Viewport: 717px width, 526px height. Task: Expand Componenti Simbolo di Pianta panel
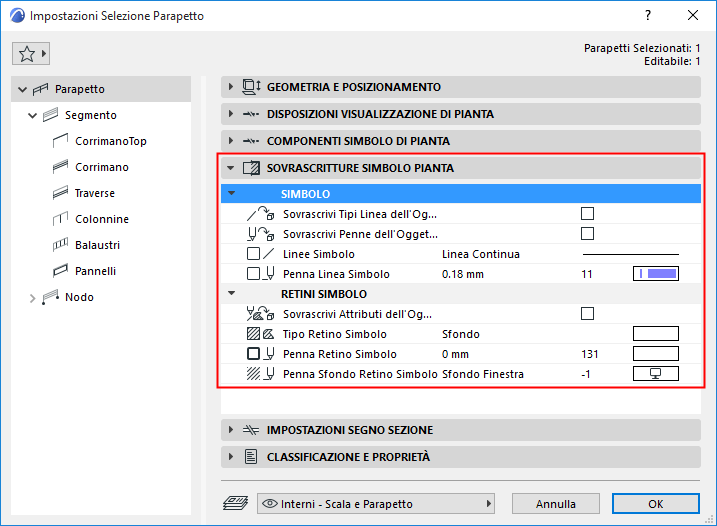[231, 141]
